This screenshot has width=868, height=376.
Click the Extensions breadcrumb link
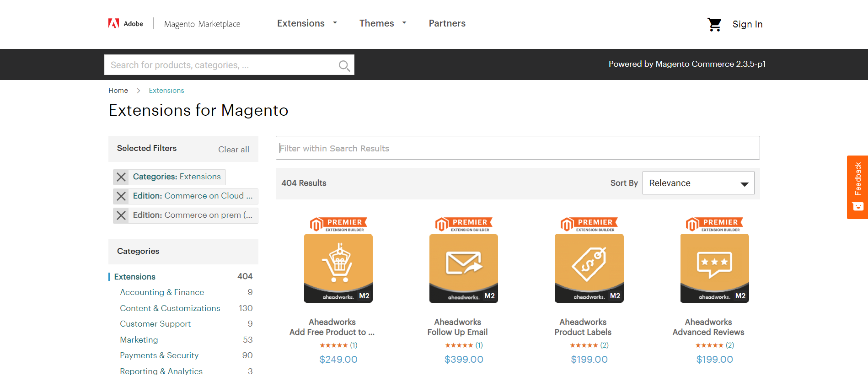pos(166,91)
